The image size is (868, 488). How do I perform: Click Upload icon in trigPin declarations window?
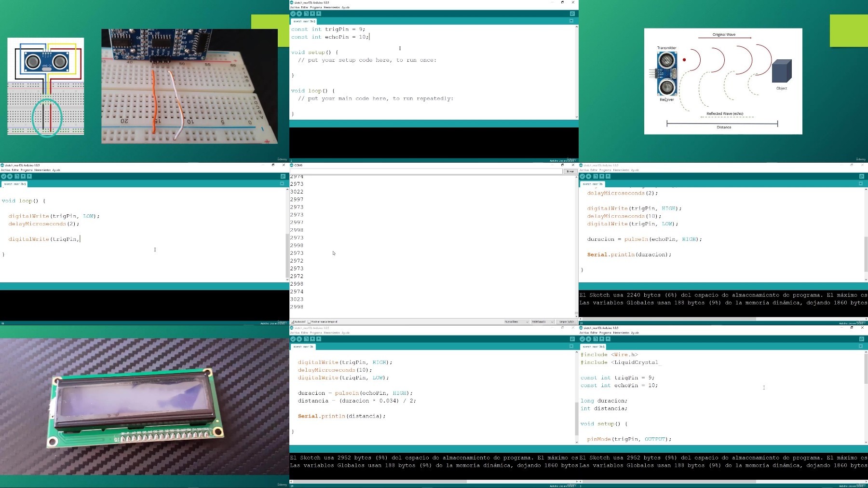(x=299, y=14)
